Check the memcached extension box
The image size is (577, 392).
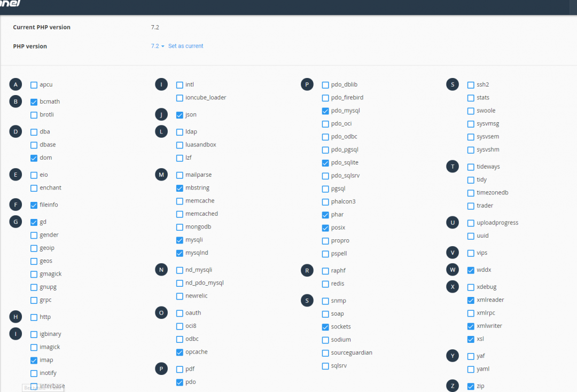point(180,214)
